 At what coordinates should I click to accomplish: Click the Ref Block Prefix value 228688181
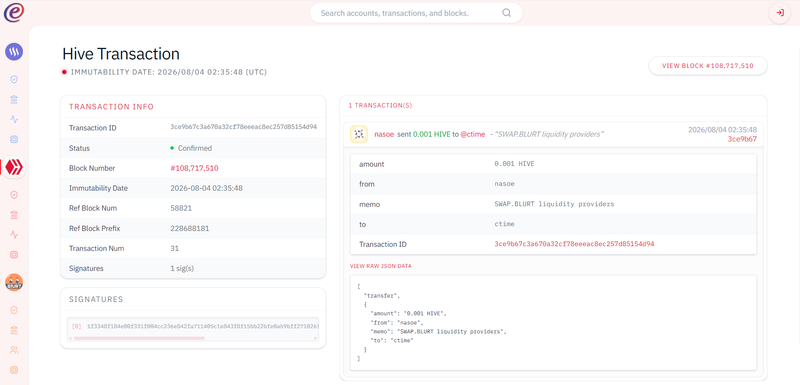189,228
